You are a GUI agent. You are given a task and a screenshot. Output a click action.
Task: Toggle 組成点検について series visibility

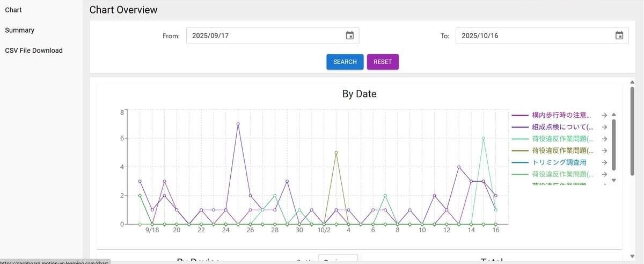[x=562, y=127]
